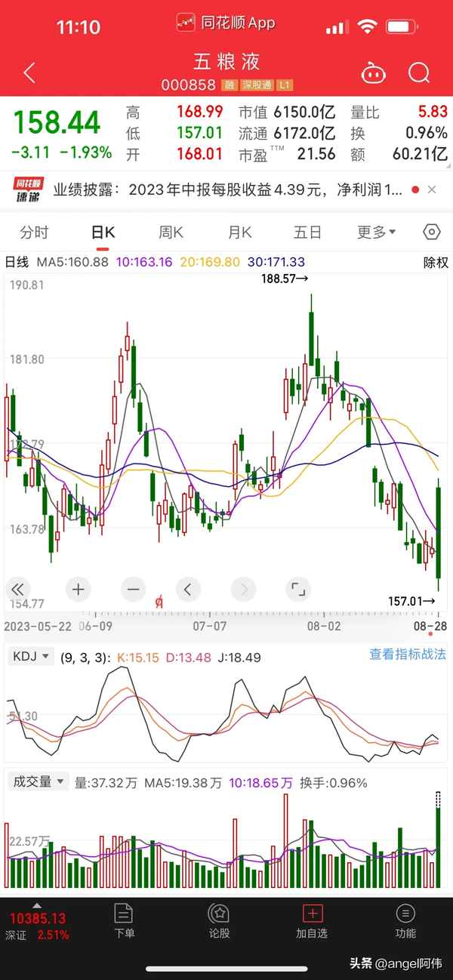
Task: Tap the red dot beside news ticker
Action: pyautogui.click(x=414, y=191)
